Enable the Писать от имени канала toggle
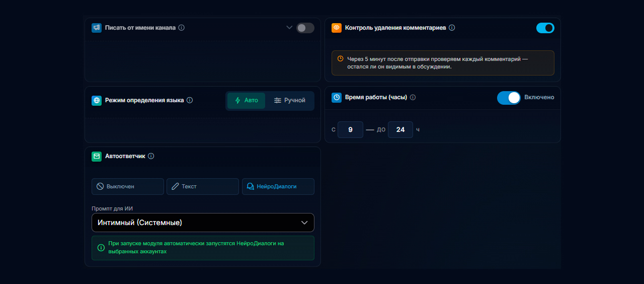This screenshot has height=284, width=644. pyautogui.click(x=305, y=28)
